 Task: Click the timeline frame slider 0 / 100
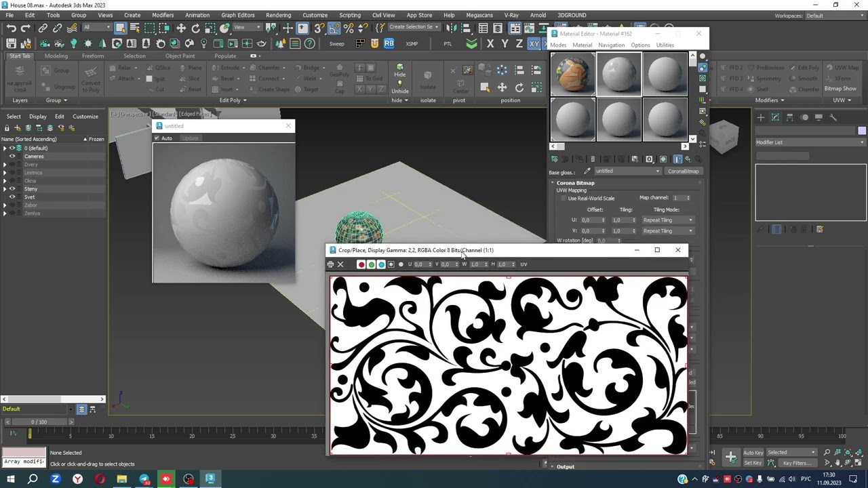(39, 422)
